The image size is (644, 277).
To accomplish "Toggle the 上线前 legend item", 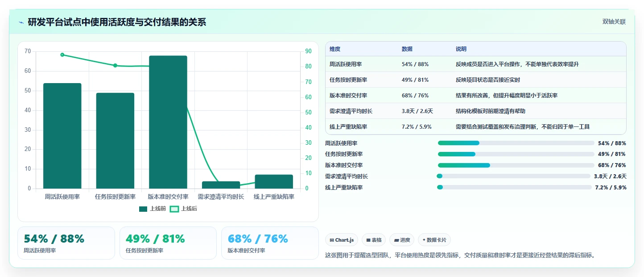I will click(x=153, y=209).
